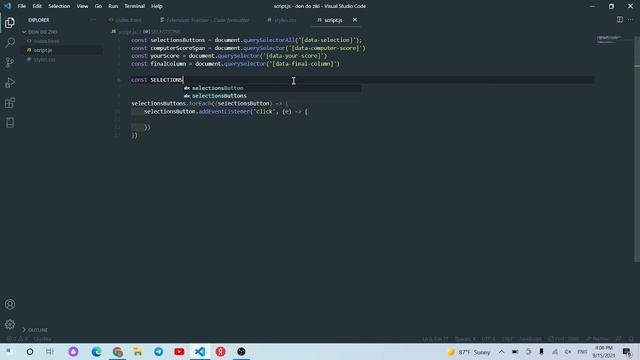Click SELECTIONS symbol in the breadcrumb
The height and width of the screenshot is (360, 640).
point(162,32)
